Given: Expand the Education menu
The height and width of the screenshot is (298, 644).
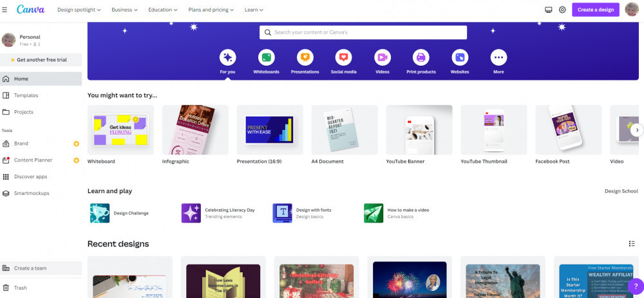Looking at the screenshot, I should (x=163, y=10).
